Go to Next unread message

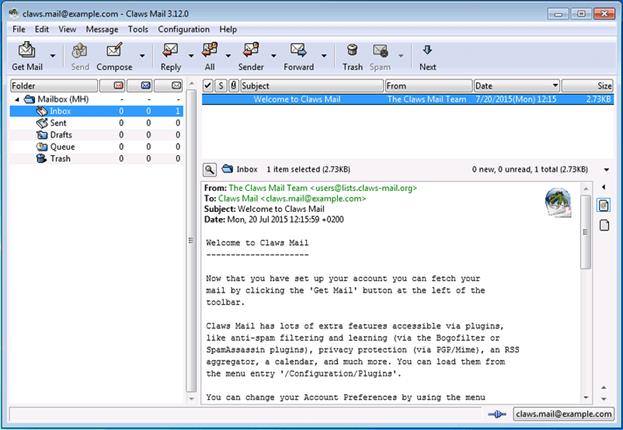pyautogui.click(x=428, y=56)
